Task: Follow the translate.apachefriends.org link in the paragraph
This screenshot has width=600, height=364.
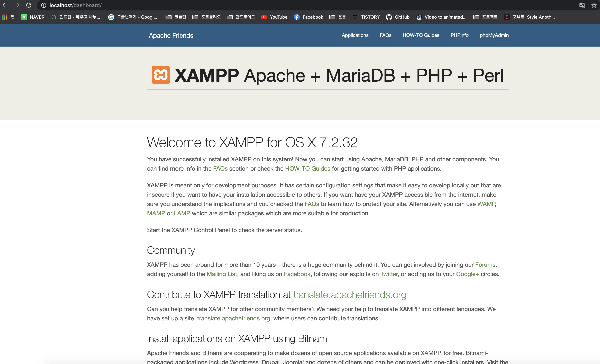Action: 233,319
